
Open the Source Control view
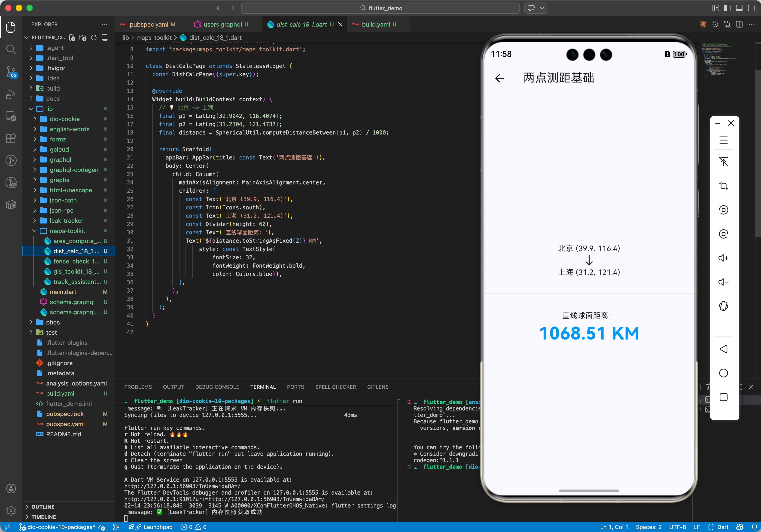(11, 71)
